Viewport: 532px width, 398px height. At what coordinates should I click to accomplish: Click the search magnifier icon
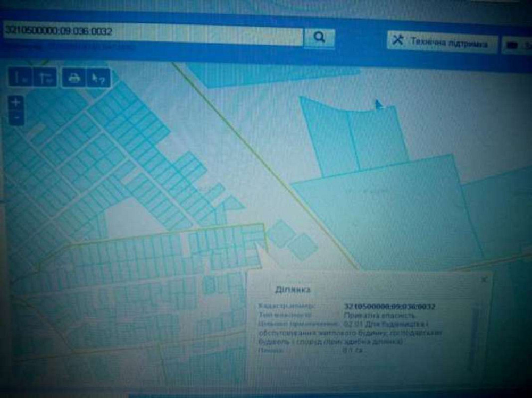[x=318, y=37]
